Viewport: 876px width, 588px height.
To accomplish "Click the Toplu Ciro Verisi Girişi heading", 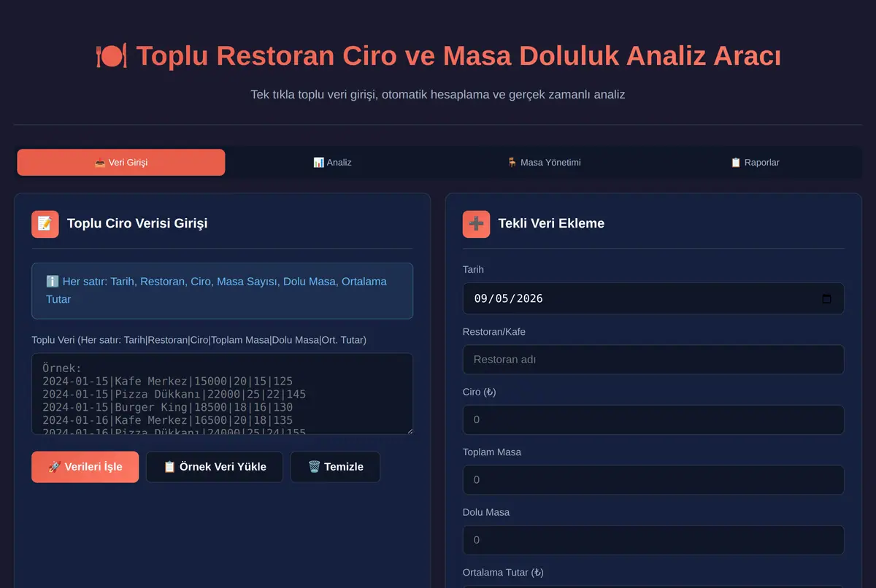I will 137,223.
